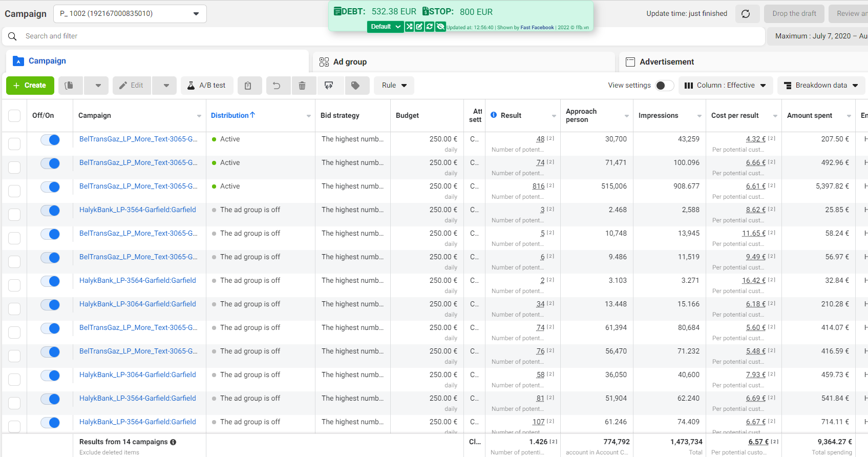Open the Column: Effective dropdown
Viewport: 868px width, 457px height.
tap(726, 86)
